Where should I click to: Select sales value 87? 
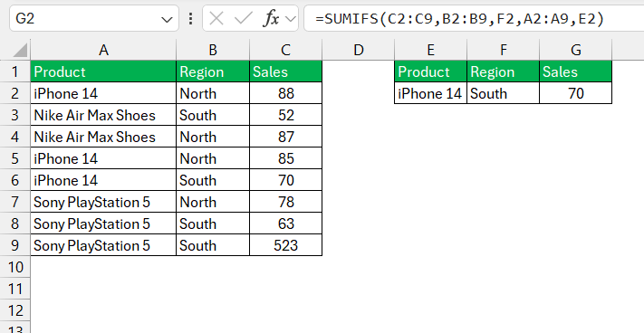tap(286, 137)
